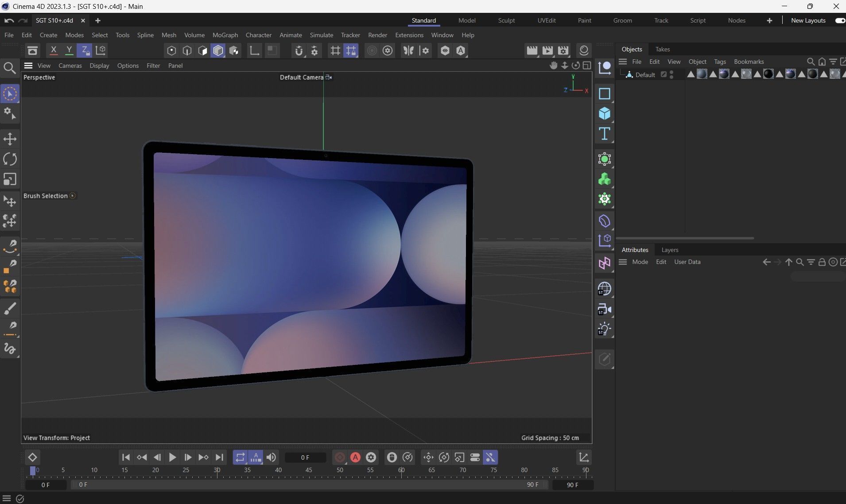The height and width of the screenshot is (504, 846).
Task: Click the current frame field showing 0 F
Action: point(305,457)
